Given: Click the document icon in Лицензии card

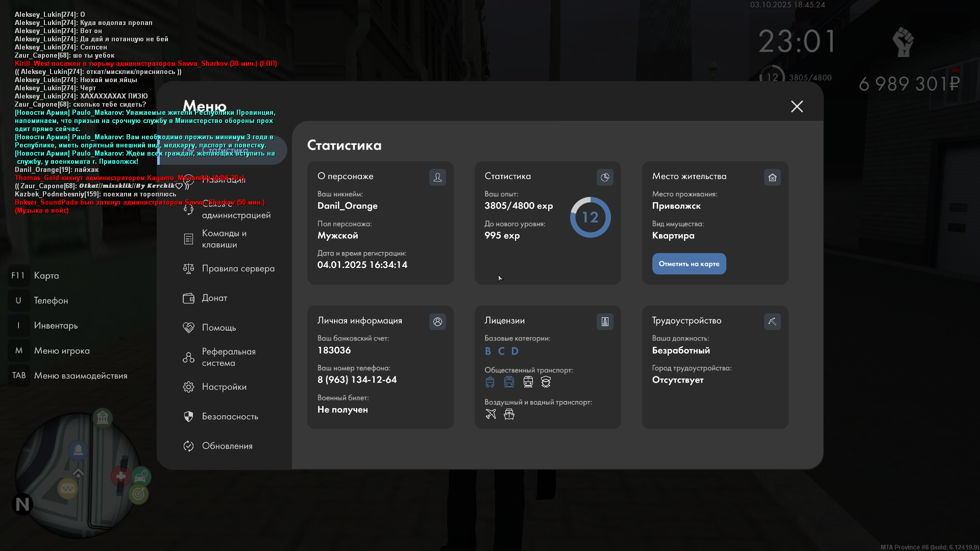Looking at the screenshot, I should click(605, 321).
